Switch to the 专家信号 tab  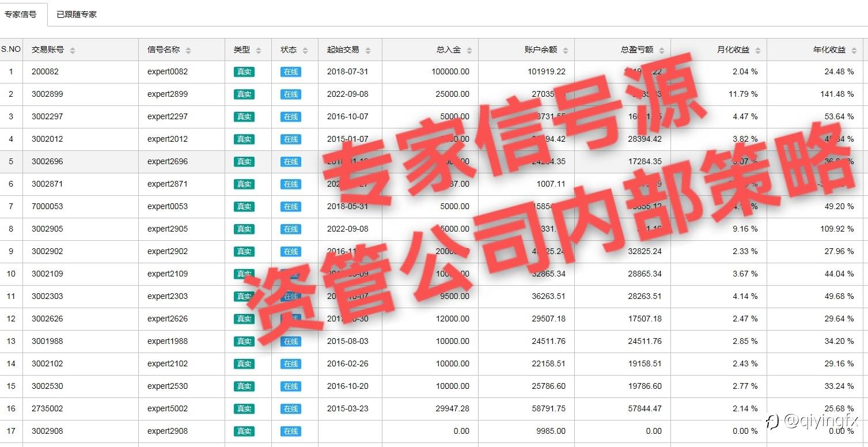(21, 14)
